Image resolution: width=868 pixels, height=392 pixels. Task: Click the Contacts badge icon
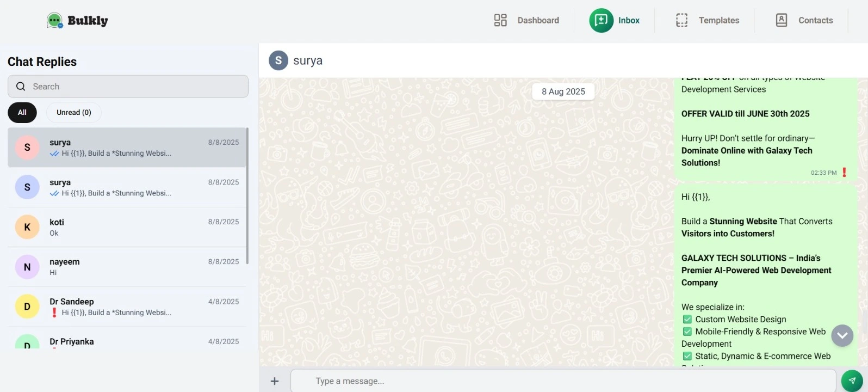(781, 20)
